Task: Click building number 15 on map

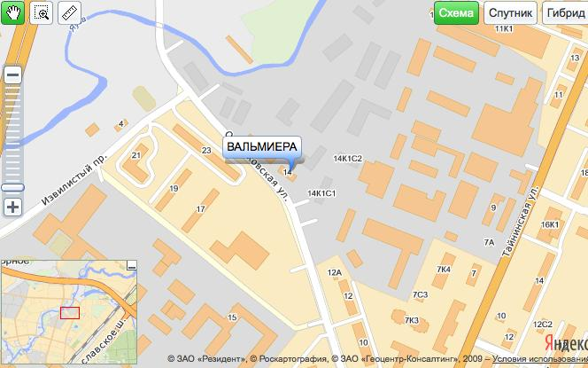Action: coord(232,317)
